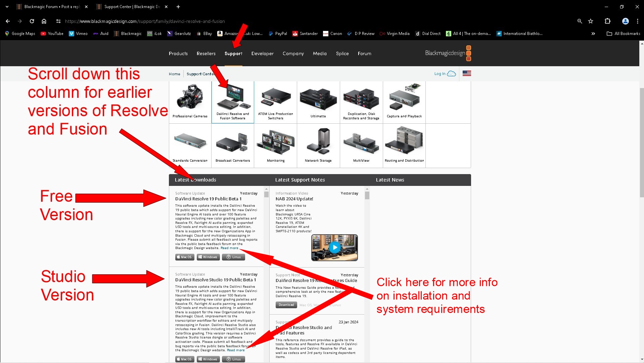Viewport: 644px width, 363px height.
Task: Open the All Bookmarks folder
Action: point(624,34)
